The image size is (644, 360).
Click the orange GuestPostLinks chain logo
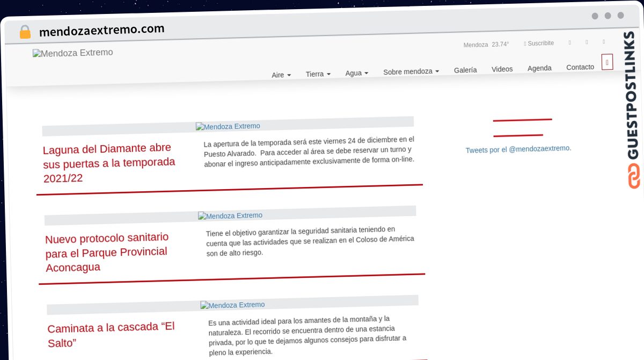[634, 176]
